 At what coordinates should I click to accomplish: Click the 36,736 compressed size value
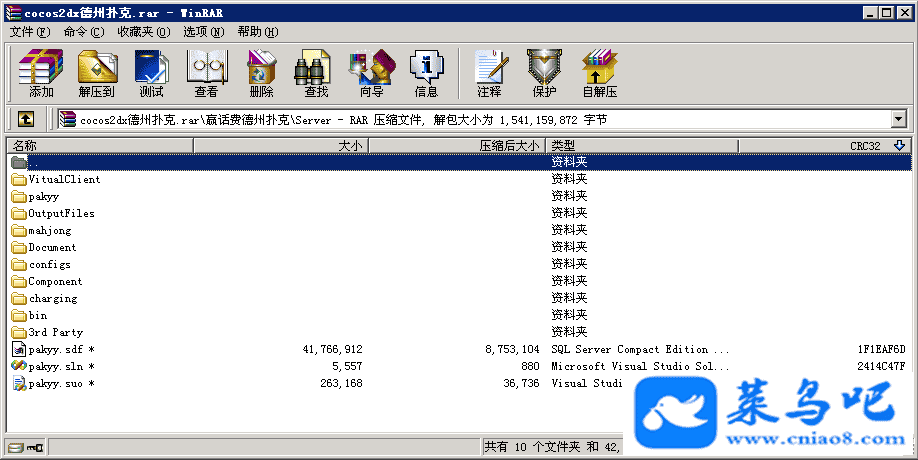(x=521, y=383)
